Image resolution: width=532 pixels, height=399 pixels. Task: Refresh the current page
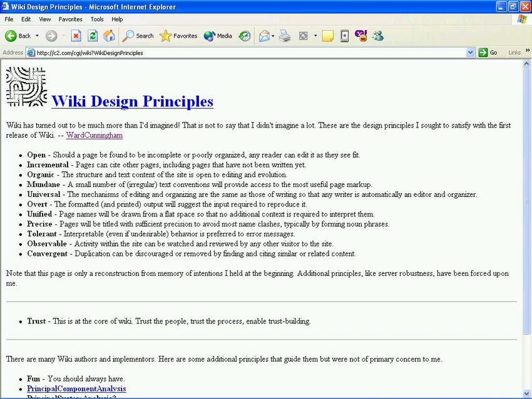[x=93, y=36]
